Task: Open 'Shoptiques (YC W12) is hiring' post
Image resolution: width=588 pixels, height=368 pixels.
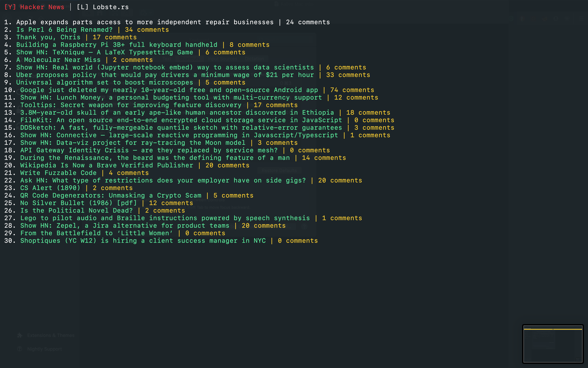Action: 143,241
